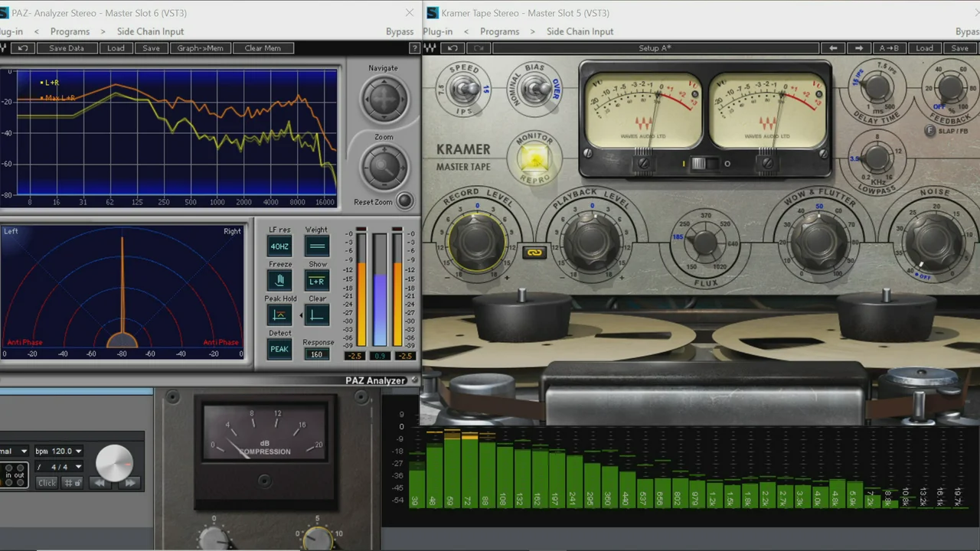The image size is (980, 551).
Task: Toggle the Freeze button in PAZ Analyzer
Action: [x=279, y=280]
